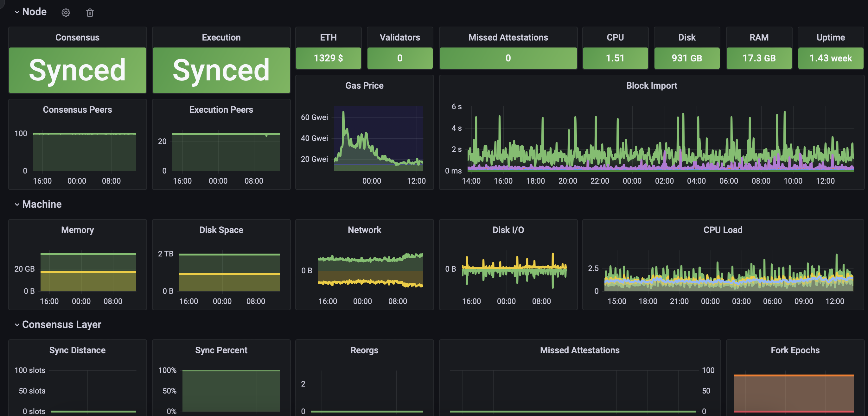Screen dimensions: 868x416
Task: Click the Node row trash icon
Action: click(90, 13)
